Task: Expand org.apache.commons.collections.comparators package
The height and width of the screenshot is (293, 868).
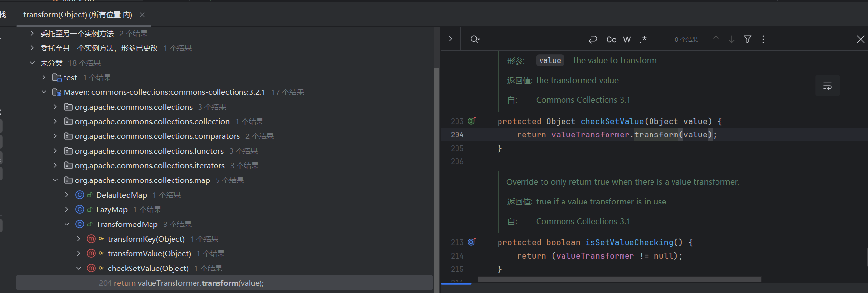Action: coord(55,136)
